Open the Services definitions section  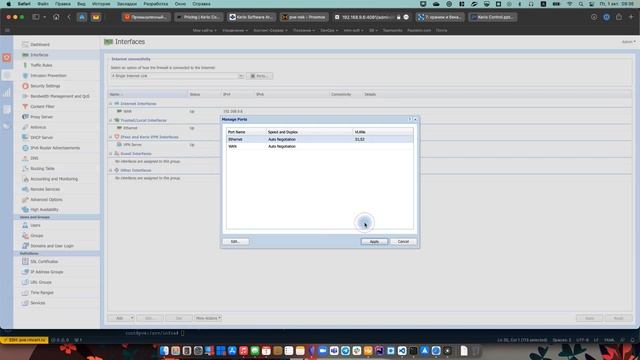tap(38, 303)
